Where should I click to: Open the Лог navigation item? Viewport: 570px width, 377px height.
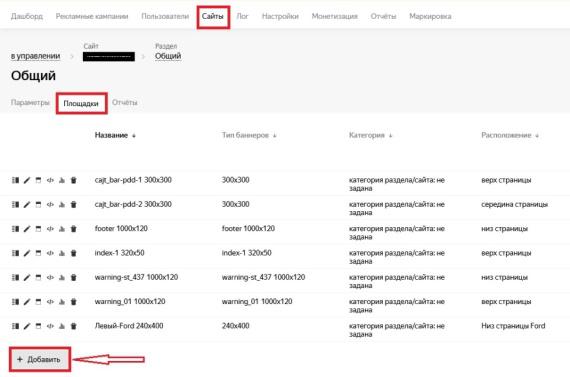coord(242,16)
